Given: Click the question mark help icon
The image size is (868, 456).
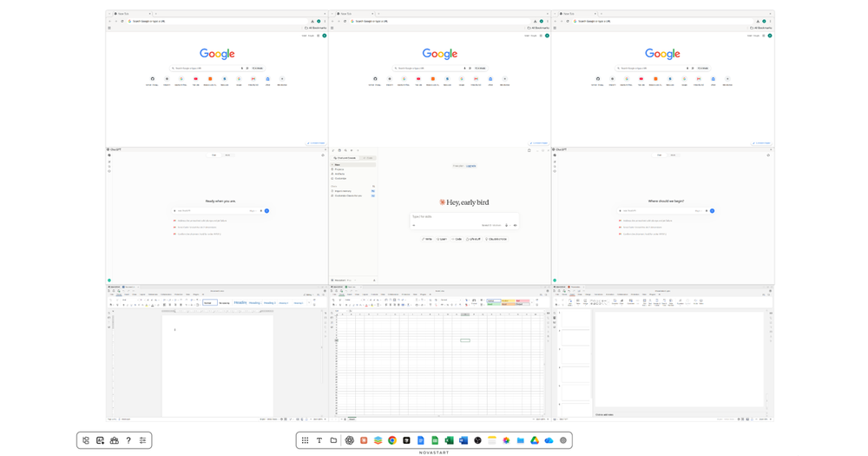Looking at the screenshot, I should click(x=128, y=440).
